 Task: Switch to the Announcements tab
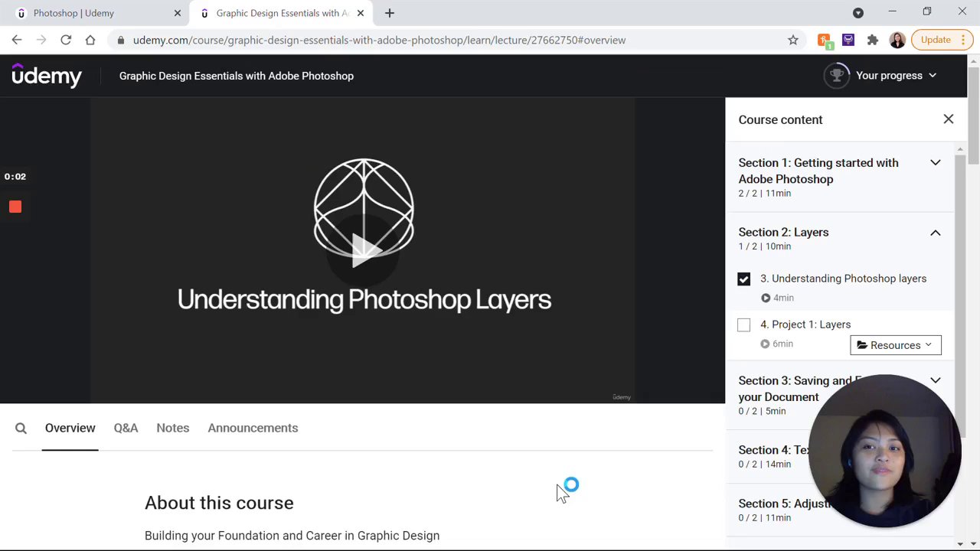[x=253, y=428]
